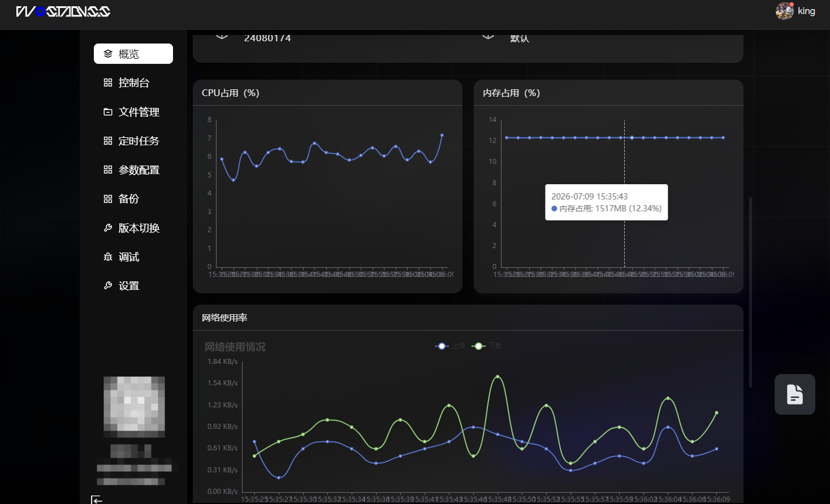The height and width of the screenshot is (504, 830).
Task: Click the 文件管理 folder icon
Action: [108, 112]
